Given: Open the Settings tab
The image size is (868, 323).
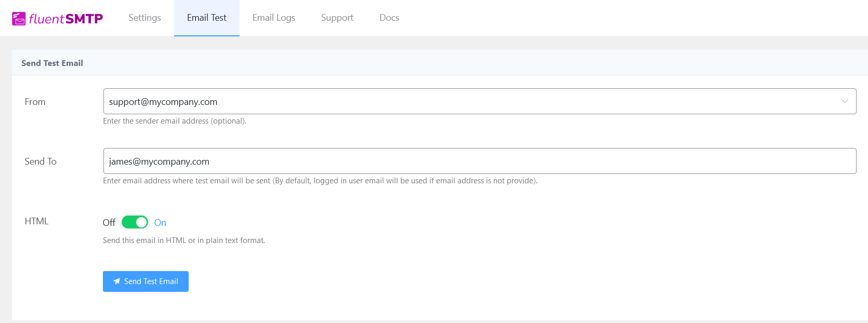Looking at the screenshot, I should coord(144,18).
